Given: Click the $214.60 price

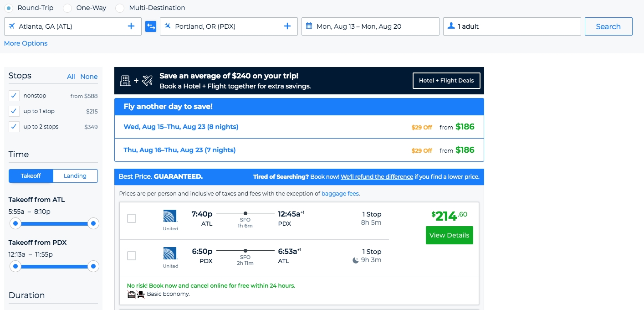Looking at the screenshot, I should 449,216.
